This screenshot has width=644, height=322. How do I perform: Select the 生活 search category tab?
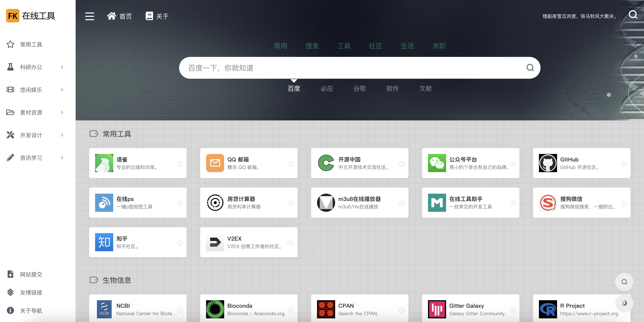[407, 46]
